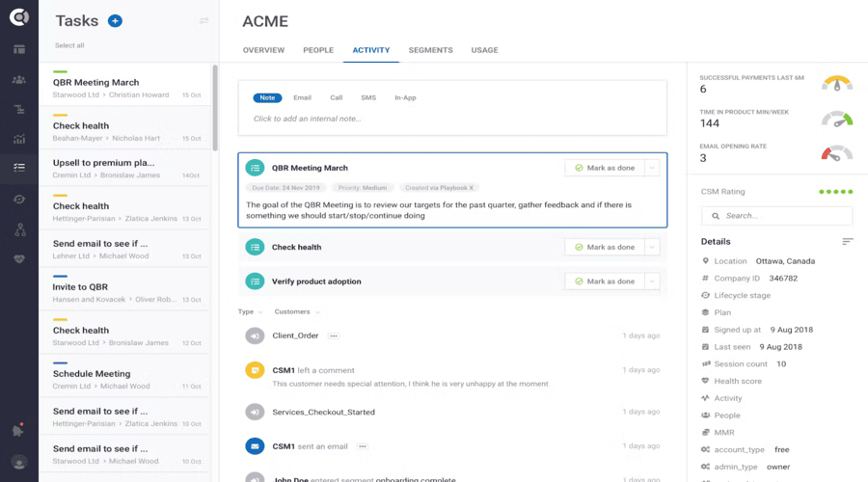Open the Type filter dropdown
The width and height of the screenshot is (868, 482).
pos(250,311)
